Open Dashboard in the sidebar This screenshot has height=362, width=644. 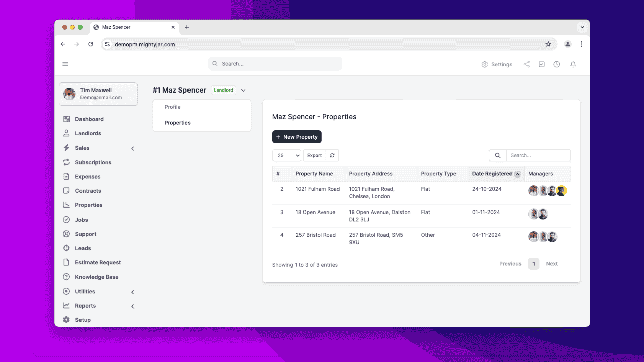point(89,119)
